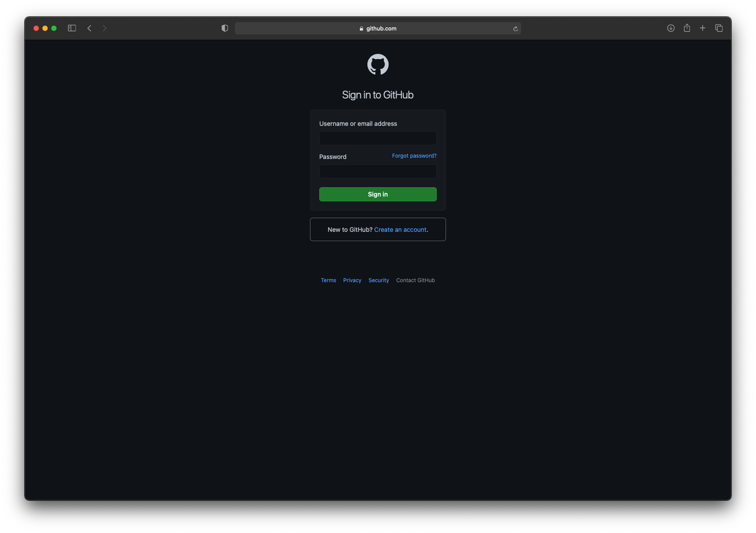Focus the Username or email address field

pos(378,138)
